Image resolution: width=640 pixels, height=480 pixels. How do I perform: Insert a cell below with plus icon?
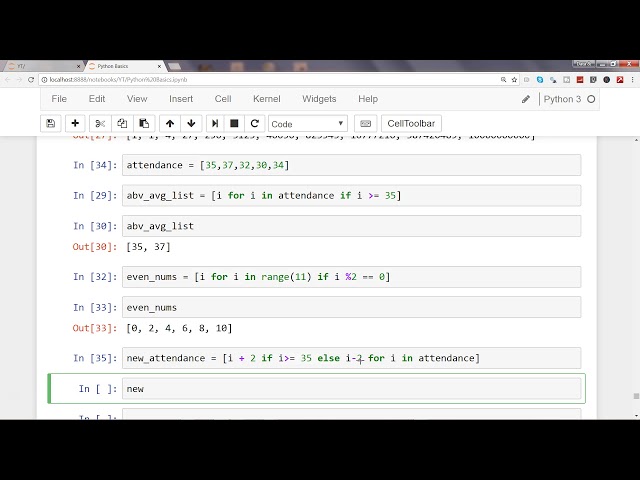[75, 123]
